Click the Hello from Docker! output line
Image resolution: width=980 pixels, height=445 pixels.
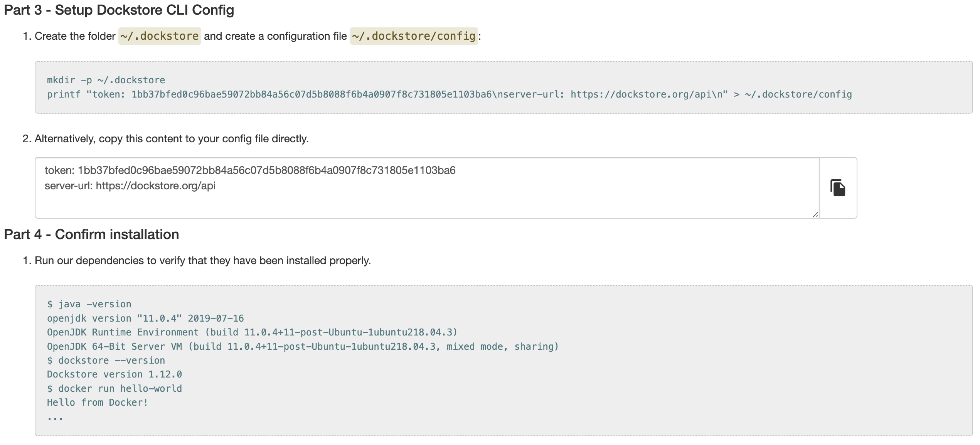[x=98, y=403]
